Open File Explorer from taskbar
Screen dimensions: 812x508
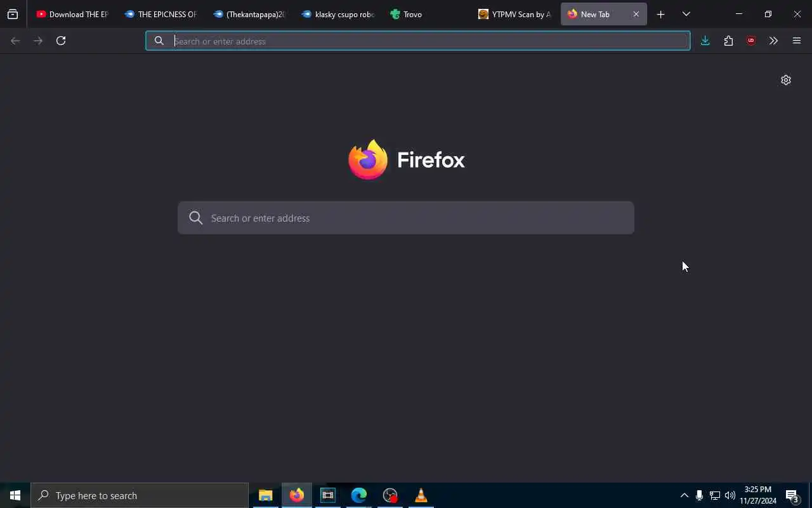[x=266, y=495]
